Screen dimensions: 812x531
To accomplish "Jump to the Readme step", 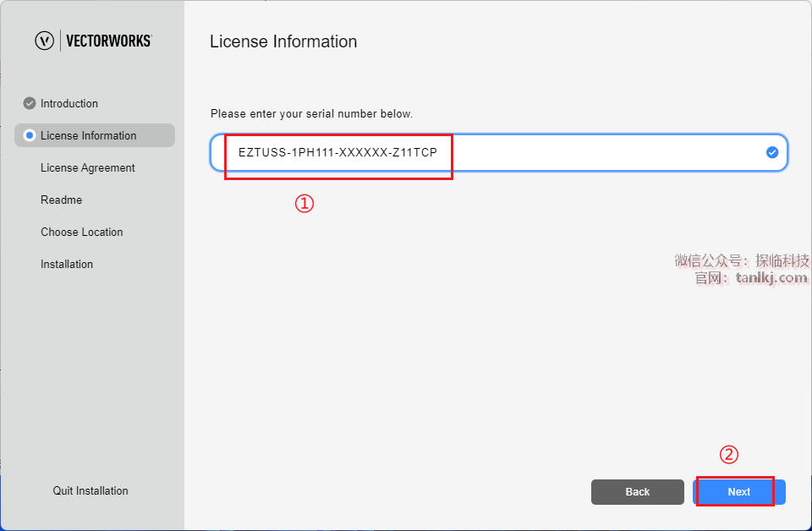I will point(61,200).
